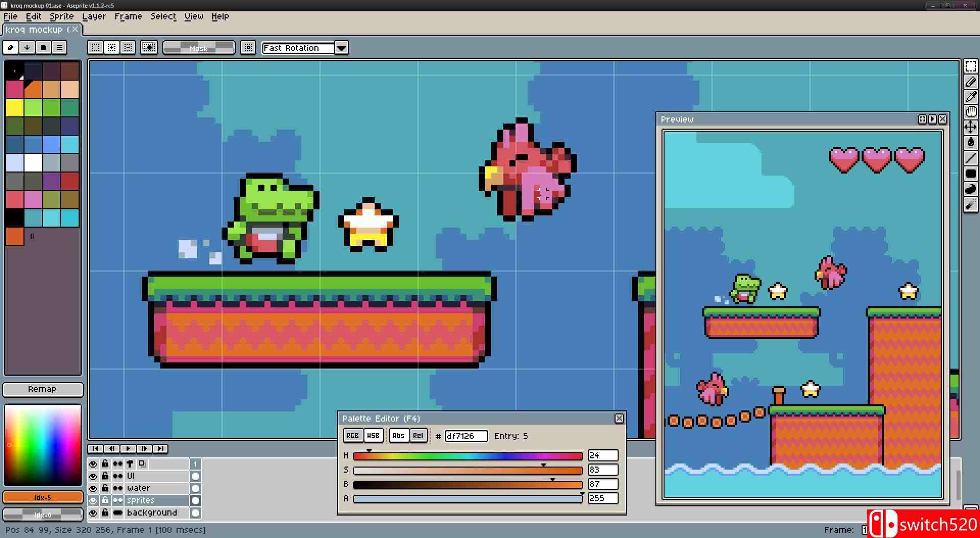This screenshot has width=980, height=538.
Task: Open the Layer menu
Action: point(94,16)
